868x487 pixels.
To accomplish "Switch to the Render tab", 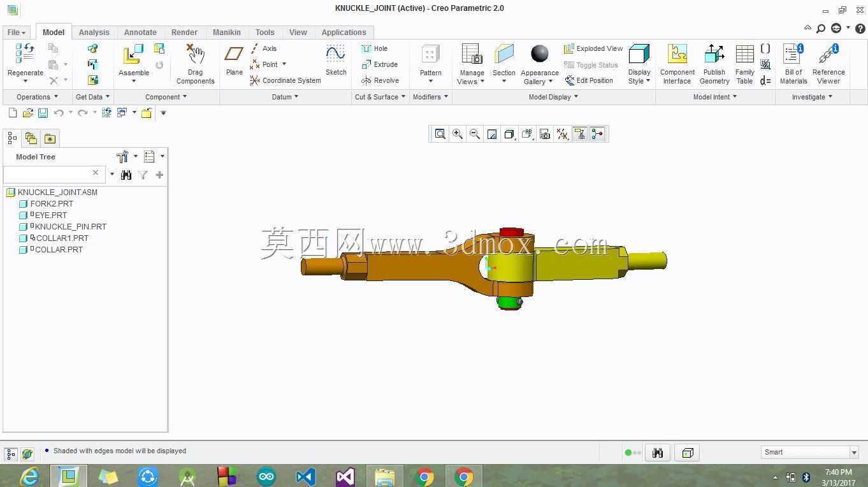I will (x=184, y=32).
